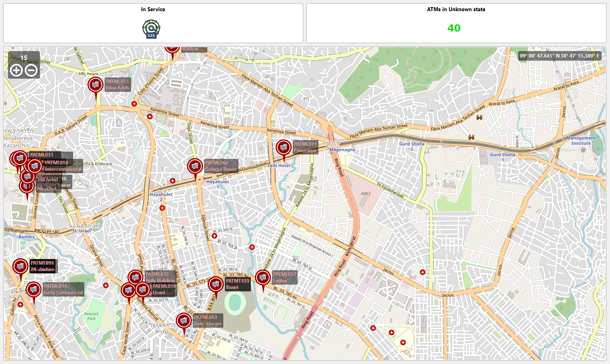This screenshot has width=610, height=364.
Task: Open the 325 in-service ATM cluster icon
Action: coord(151,28)
